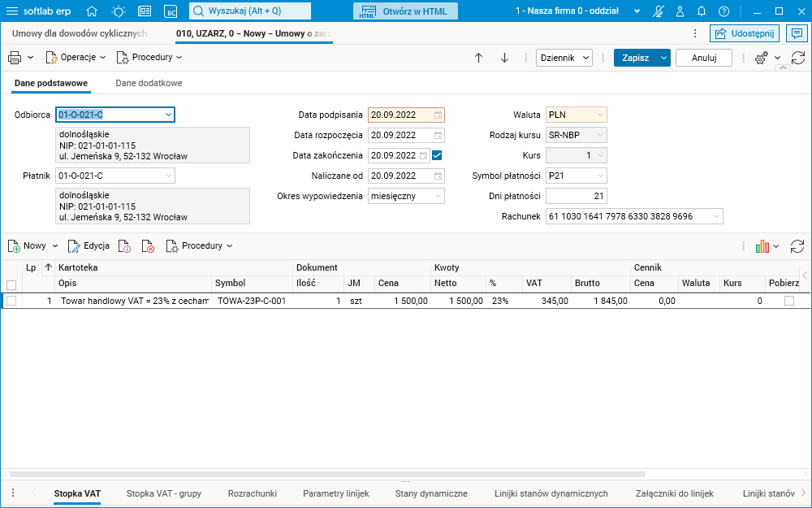This screenshot has height=508, width=812.
Task: Refresh the document with top refresh icon
Action: (798, 58)
